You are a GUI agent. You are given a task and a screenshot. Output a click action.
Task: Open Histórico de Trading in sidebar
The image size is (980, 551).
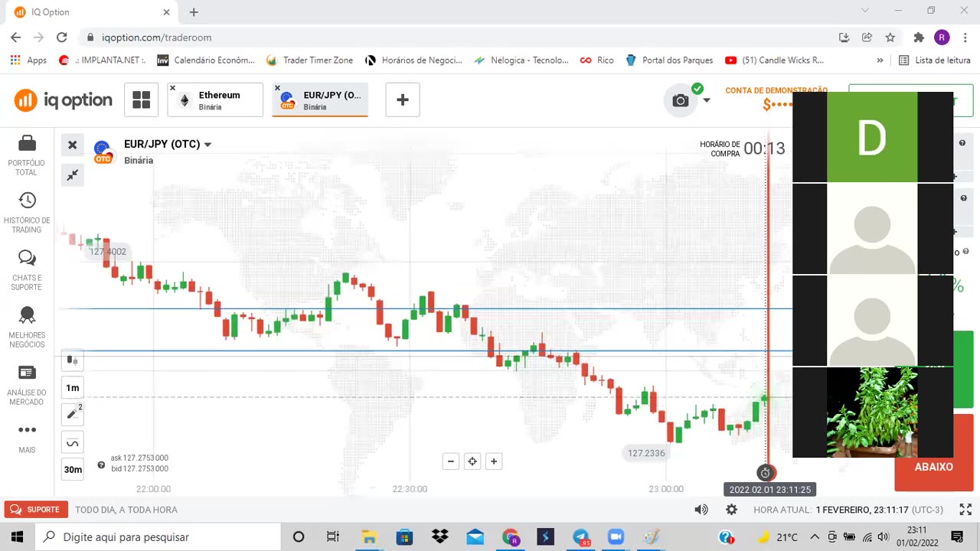27,213
